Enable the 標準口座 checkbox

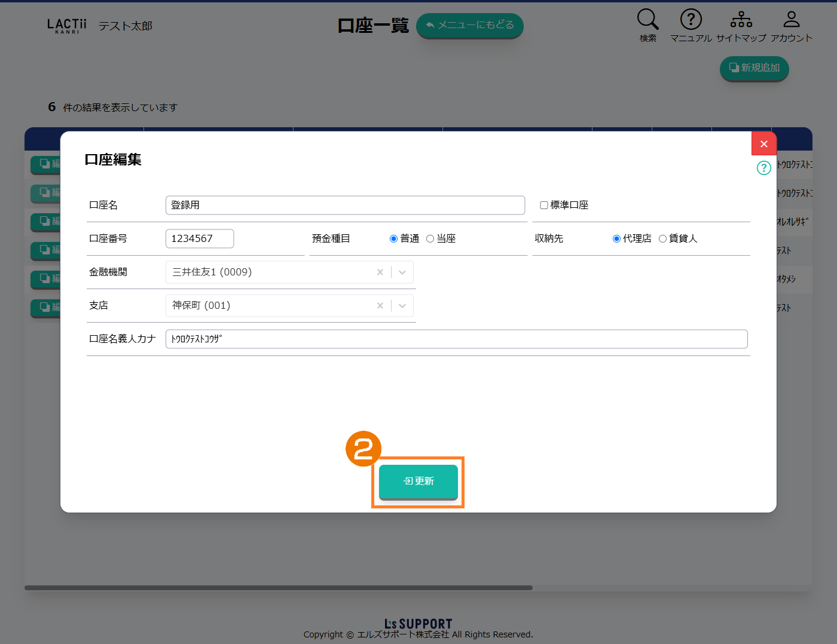(x=544, y=206)
